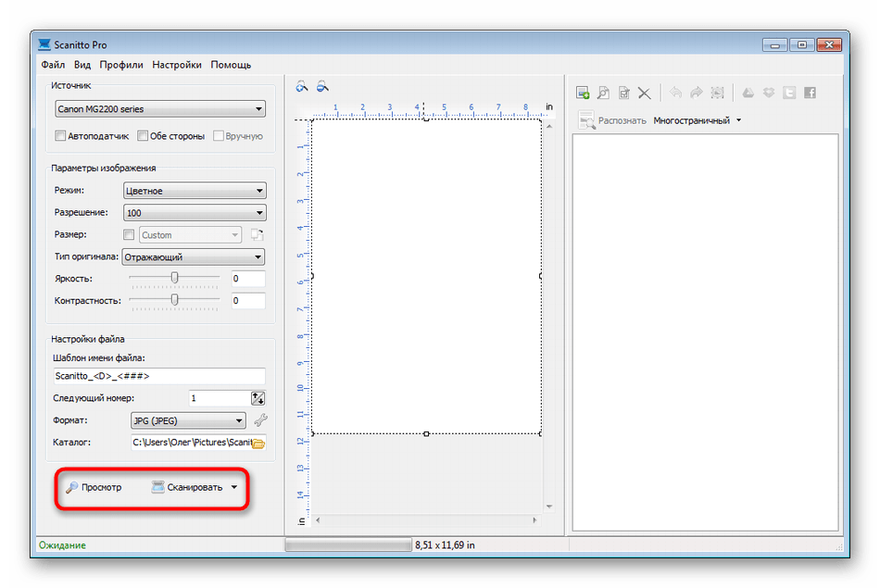Image resolution: width=880 pixels, height=588 pixels.
Task: Open the Профили menu
Action: coord(121,65)
